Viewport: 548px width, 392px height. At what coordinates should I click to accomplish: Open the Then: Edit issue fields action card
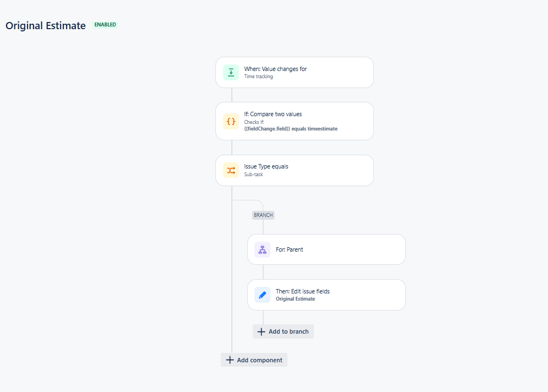click(327, 295)
